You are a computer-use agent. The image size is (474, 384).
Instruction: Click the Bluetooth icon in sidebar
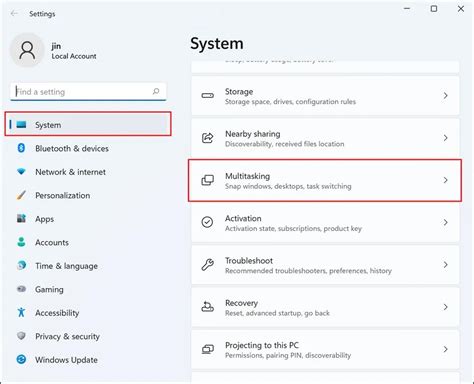(21, 148)
